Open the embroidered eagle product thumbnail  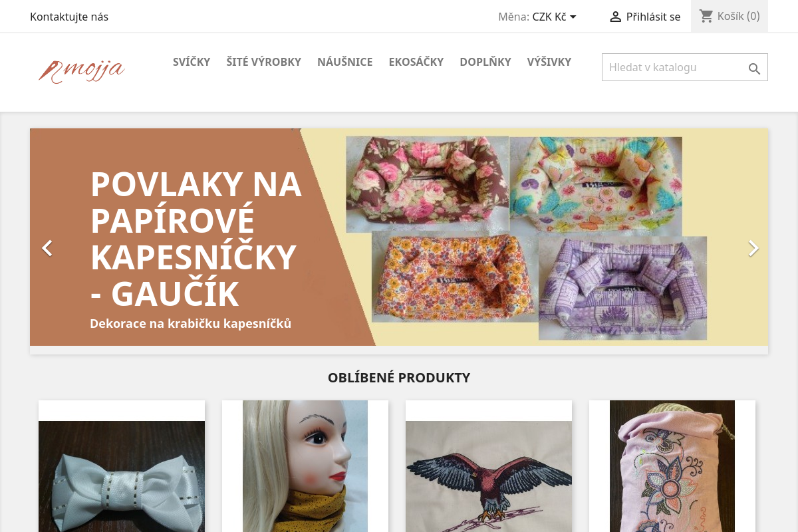tap(489, 476)
